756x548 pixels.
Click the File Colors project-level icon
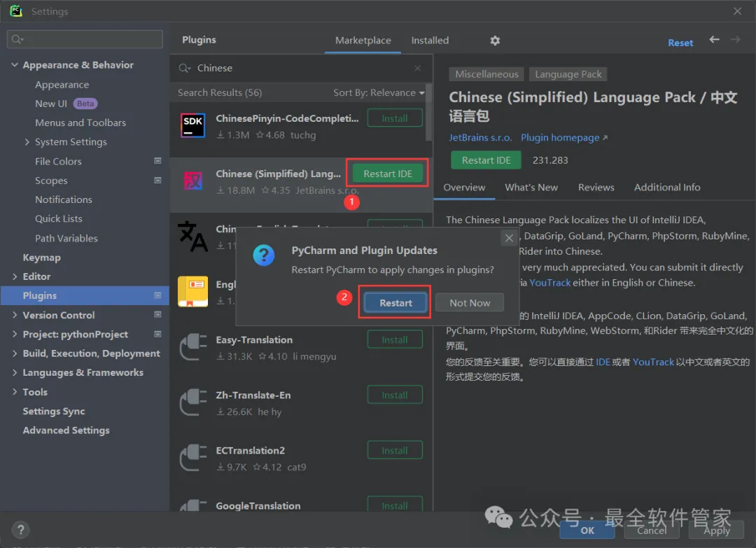pyautogui.click(x=157, y=161)
